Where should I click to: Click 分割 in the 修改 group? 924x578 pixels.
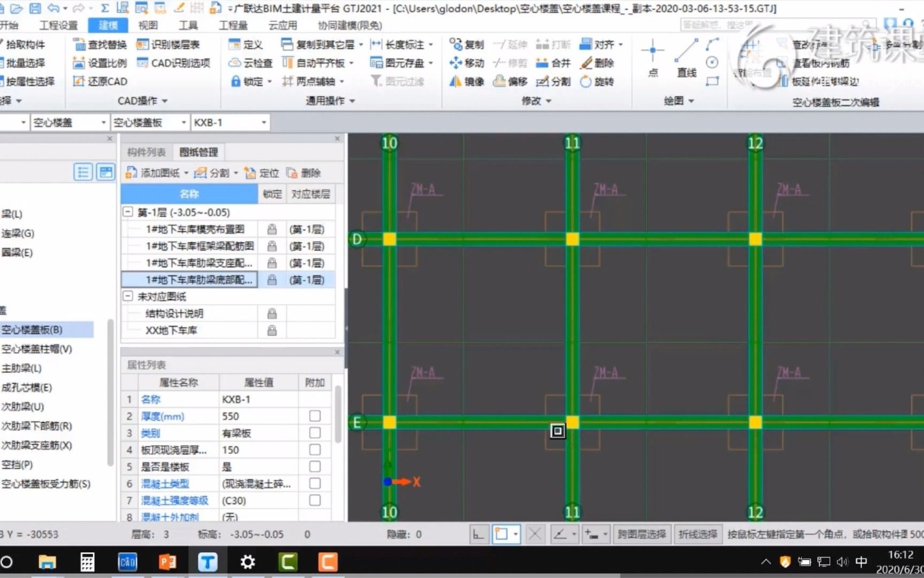point(553,81)
